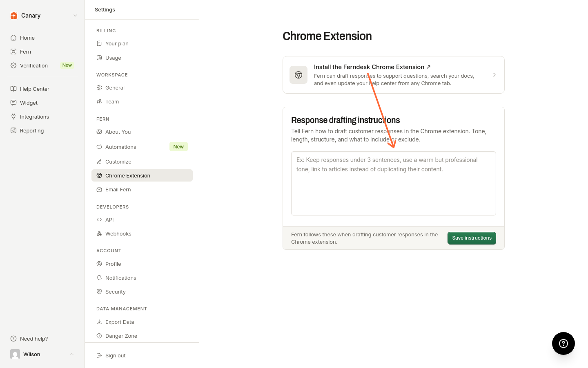The height and width of the screenshot is (368, 588).
Task: Click the Usage chart icon
Action: (99, 58)
